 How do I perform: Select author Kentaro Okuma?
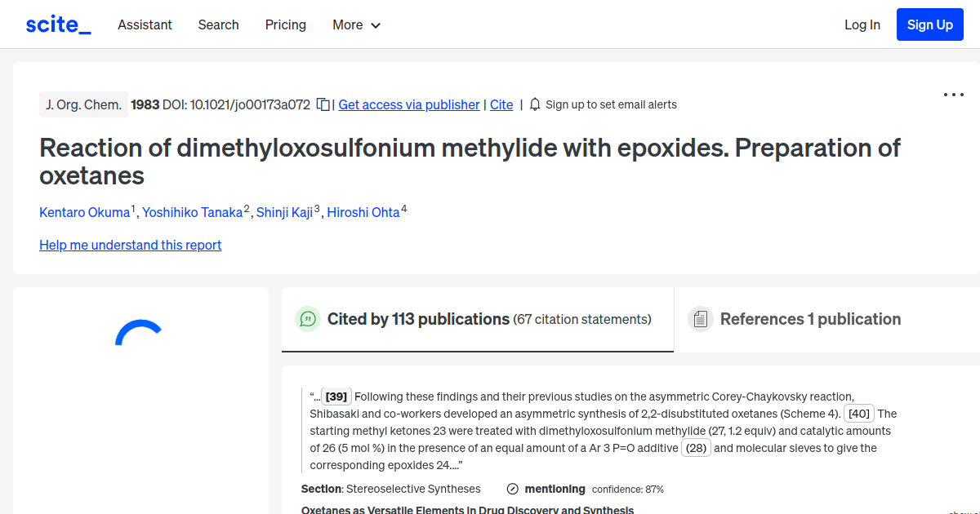85,211
